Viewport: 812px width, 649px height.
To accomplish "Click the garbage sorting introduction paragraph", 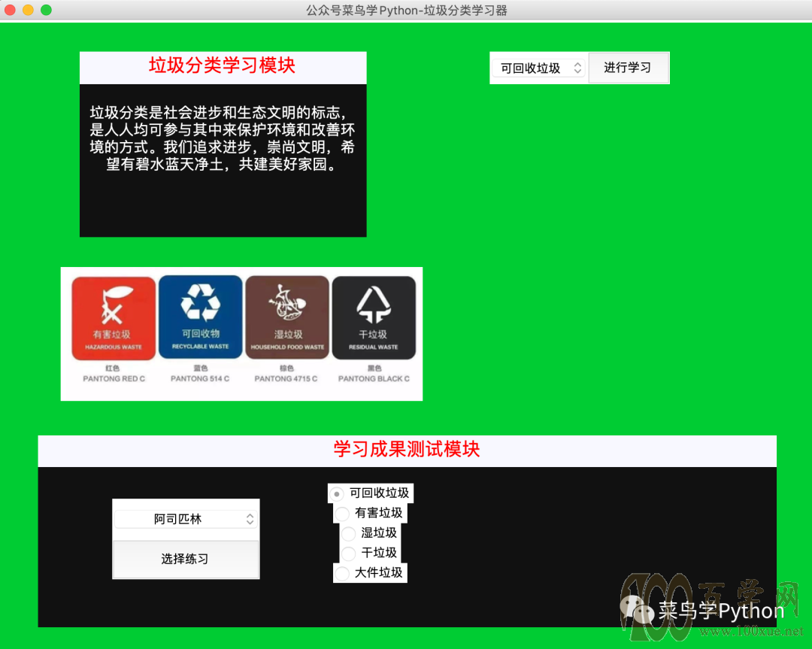I will click(222, 138).
